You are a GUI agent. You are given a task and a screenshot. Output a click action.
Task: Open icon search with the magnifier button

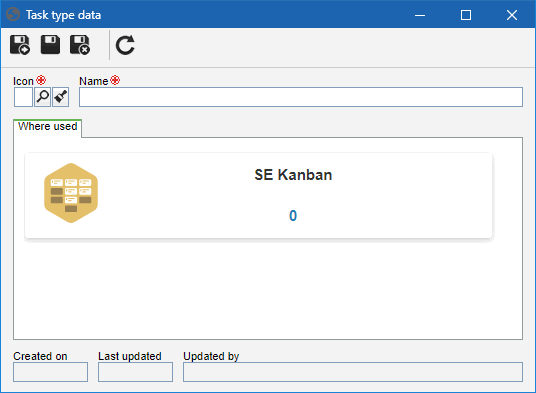[42, 97]
